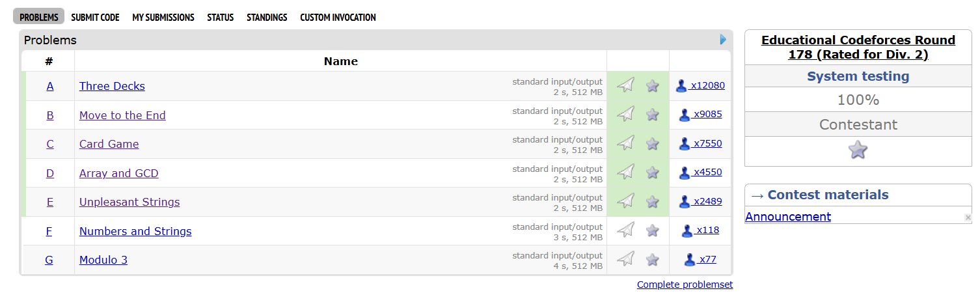
Task: Open the Custom Invocation tab
Action: click(338, 18)
